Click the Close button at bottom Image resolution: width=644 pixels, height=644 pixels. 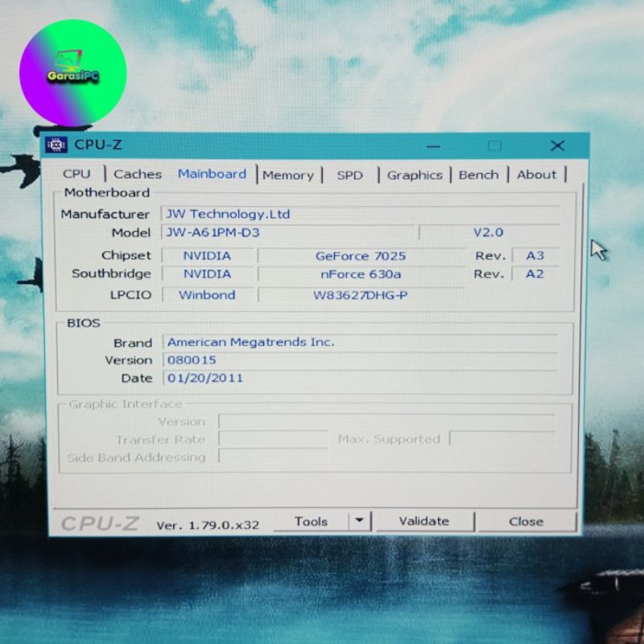click(526, 522)
